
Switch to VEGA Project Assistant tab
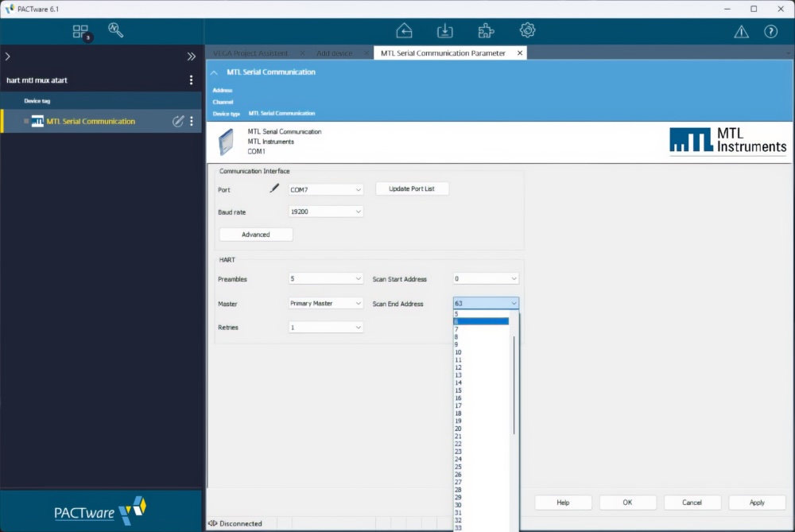click(x=250, y=53)
